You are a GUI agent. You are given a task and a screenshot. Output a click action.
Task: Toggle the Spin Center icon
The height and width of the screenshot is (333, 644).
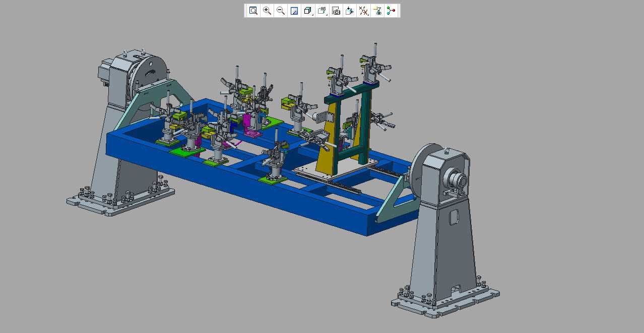pyautogui.click(x=391, y=11)
